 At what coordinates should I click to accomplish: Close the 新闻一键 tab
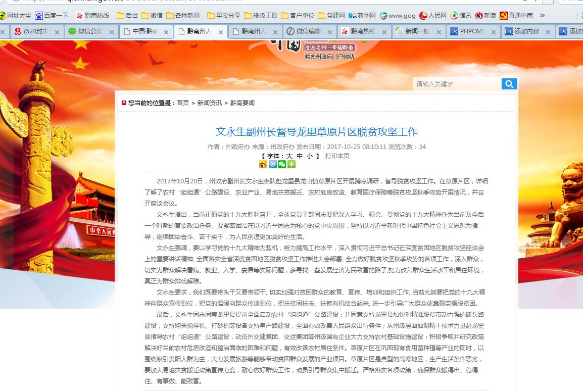point(439,32)
